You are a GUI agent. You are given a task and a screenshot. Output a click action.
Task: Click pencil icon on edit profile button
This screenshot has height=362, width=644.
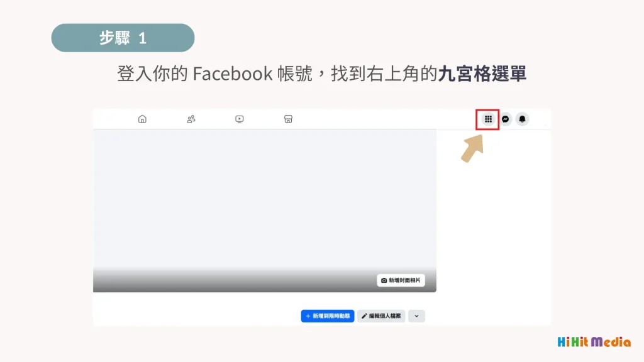point(364,316)
